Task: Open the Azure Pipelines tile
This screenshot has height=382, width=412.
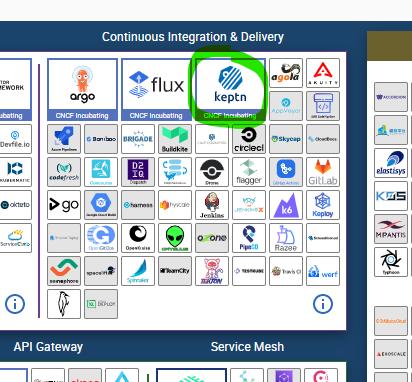Action: 64,139
